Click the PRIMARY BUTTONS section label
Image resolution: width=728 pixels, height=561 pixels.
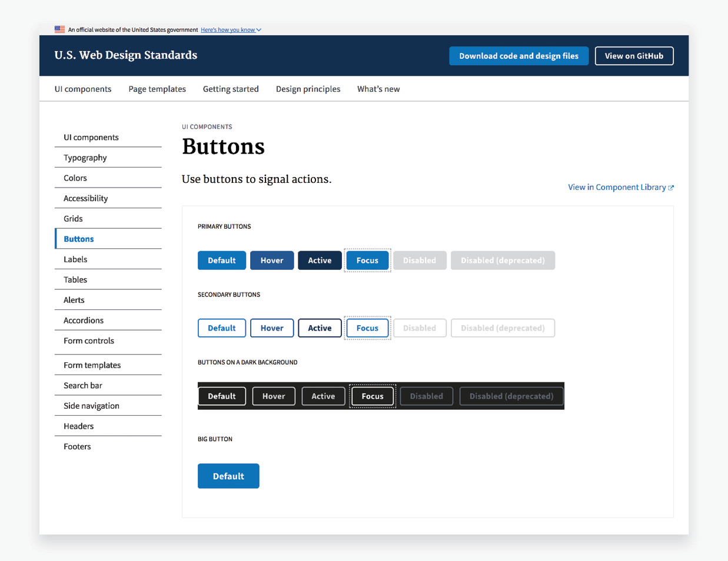point(224,226)
